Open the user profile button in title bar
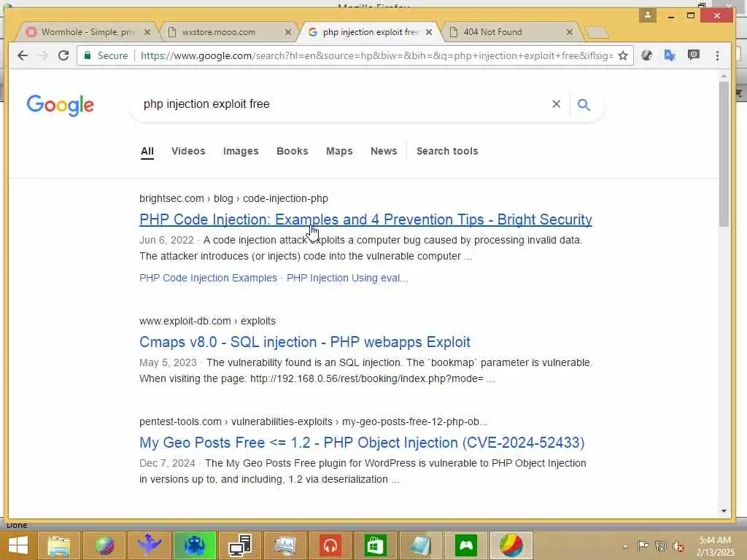 coord(648,15)
